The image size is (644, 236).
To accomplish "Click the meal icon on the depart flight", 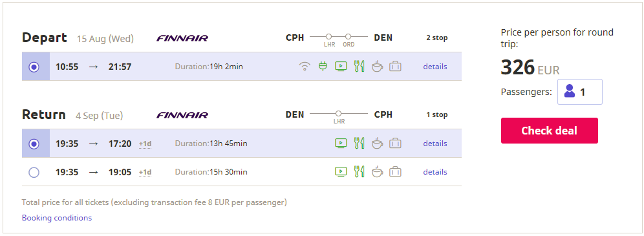I will click(360, 66).
